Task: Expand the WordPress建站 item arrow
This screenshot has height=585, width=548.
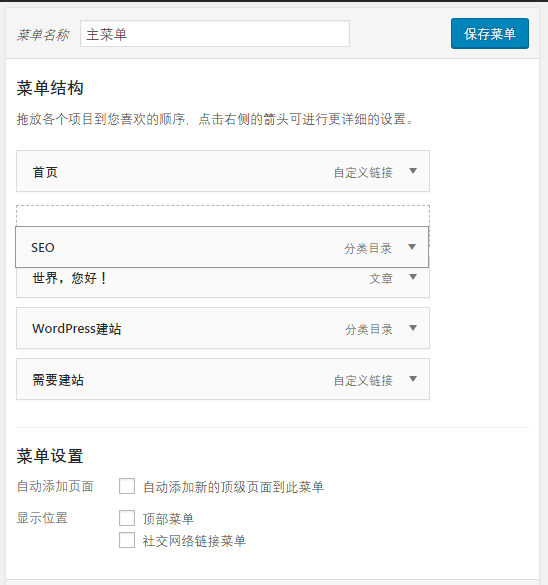Action: [x=413, y=328]
